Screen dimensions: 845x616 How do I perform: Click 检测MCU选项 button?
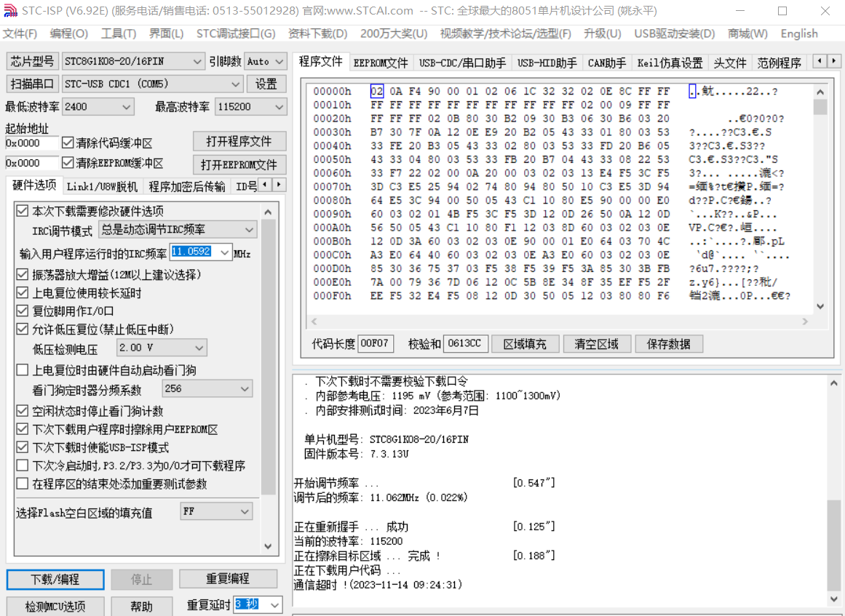[x=55, y=607]
